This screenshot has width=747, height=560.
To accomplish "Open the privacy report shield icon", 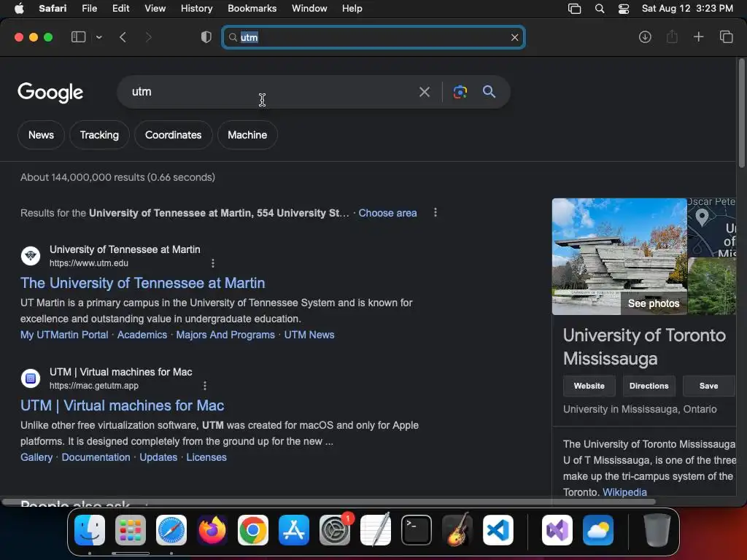I will tap(206, 37).
